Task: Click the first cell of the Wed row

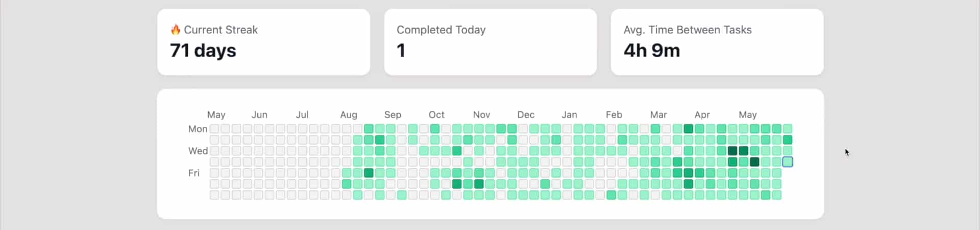Action: coord(214,151)
